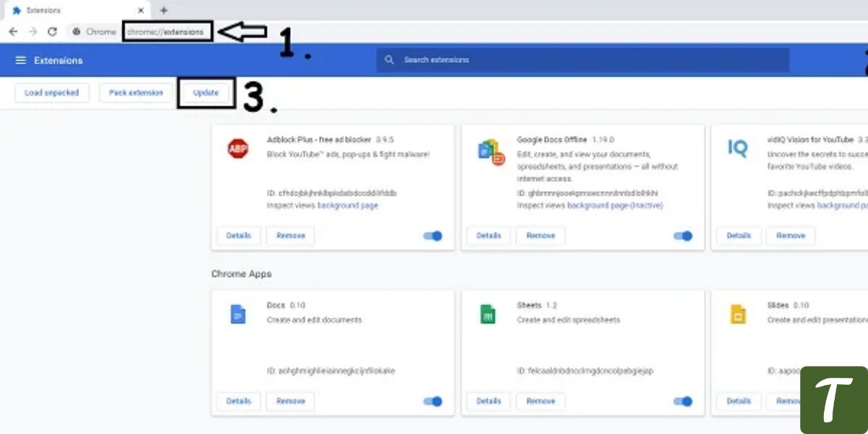Remove the Adblock Plus extension
The width and height of the screenshot is (868, 434).
[291, 236]
